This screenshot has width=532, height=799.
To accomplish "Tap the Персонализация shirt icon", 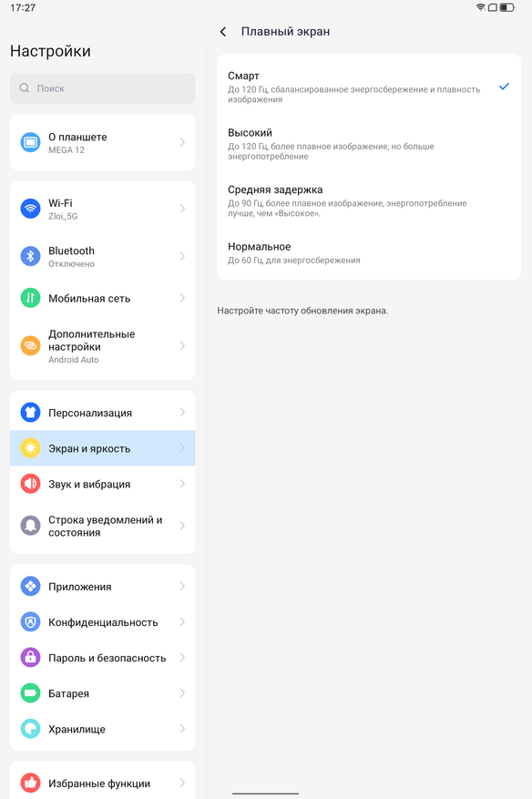I will tap(30, 412).
